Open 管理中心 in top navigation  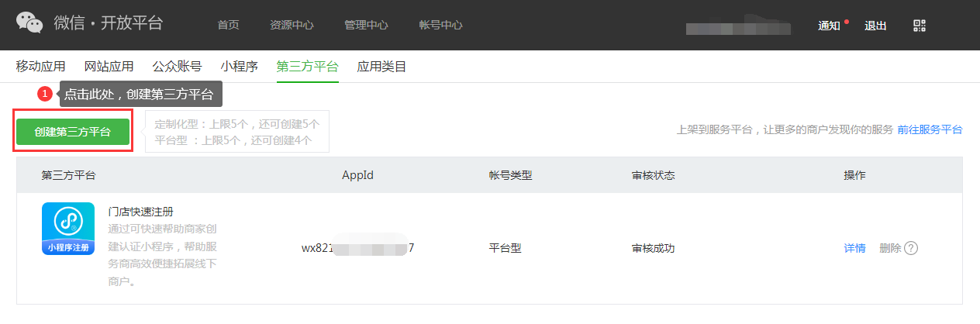point(366,25)
